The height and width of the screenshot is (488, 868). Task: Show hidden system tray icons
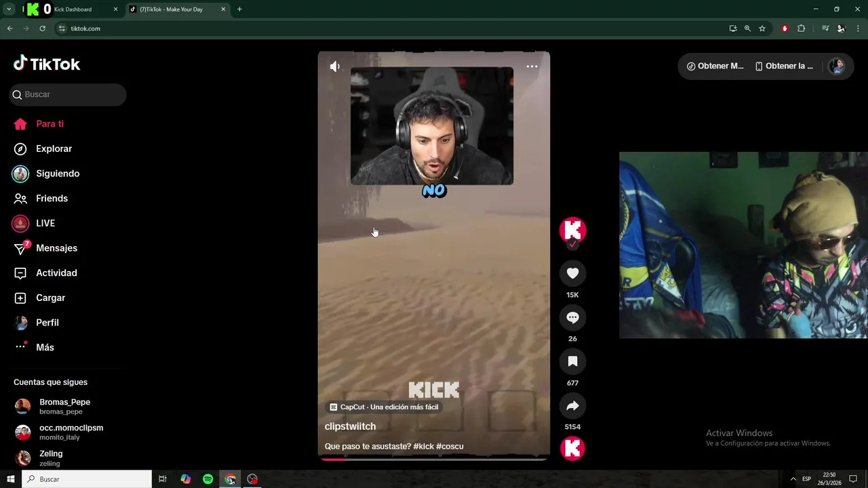[x=793, y=479]
